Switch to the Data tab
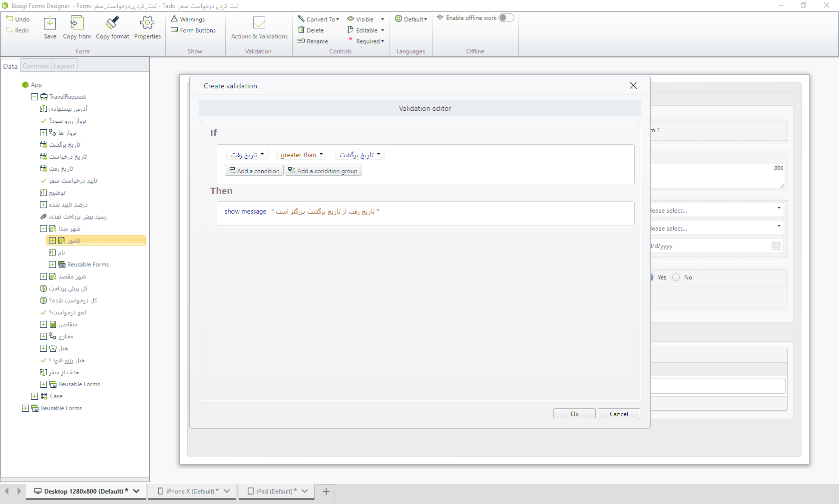 (x=10, y=66)
